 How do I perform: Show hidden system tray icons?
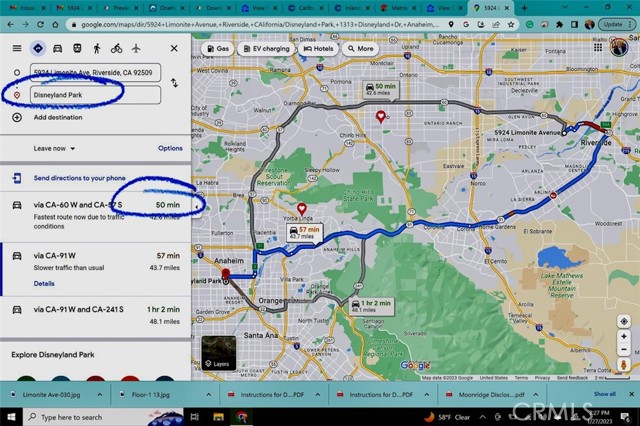(x=482, y=417)
